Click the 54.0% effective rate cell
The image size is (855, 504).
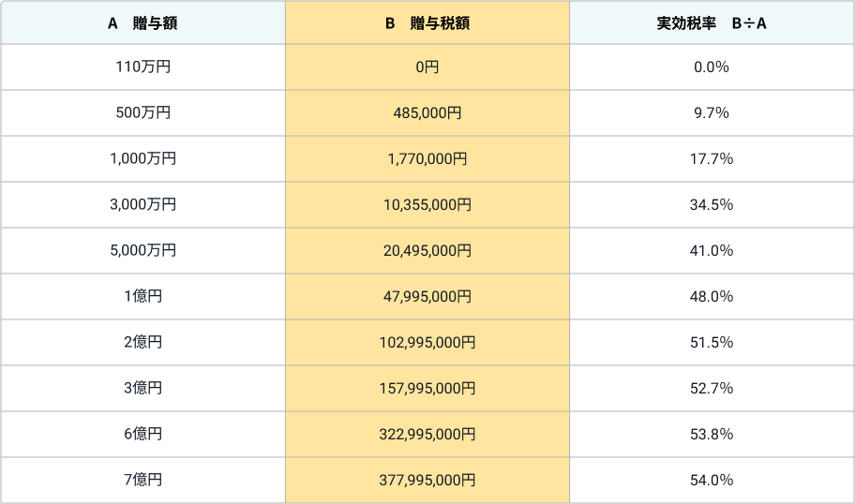tap(712, 480)
